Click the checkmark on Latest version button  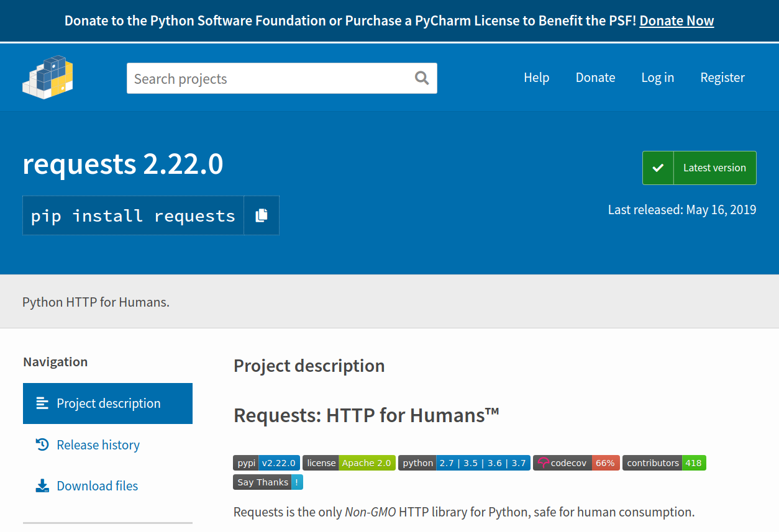[x=658, y=168]
